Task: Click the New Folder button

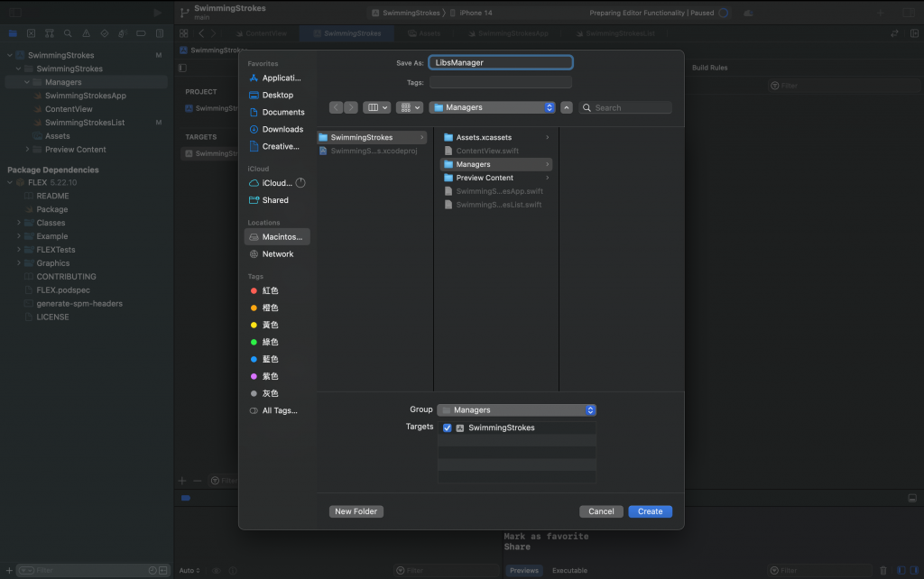Action: tap(356, 511)
